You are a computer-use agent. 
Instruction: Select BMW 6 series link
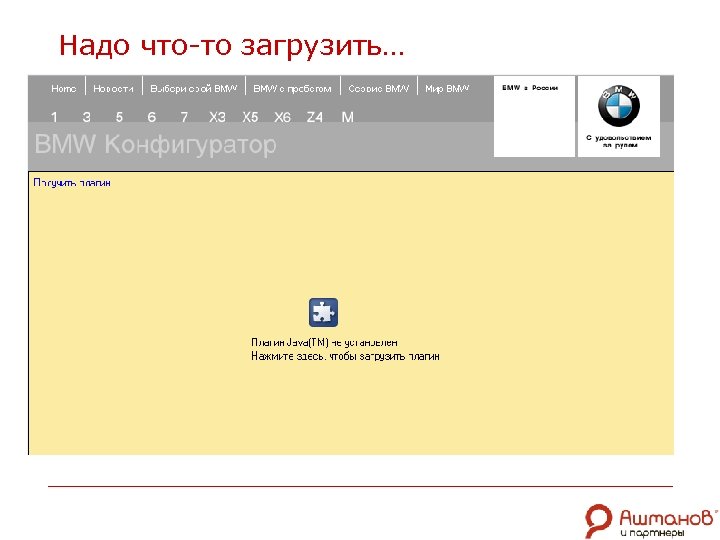point(152,118)
